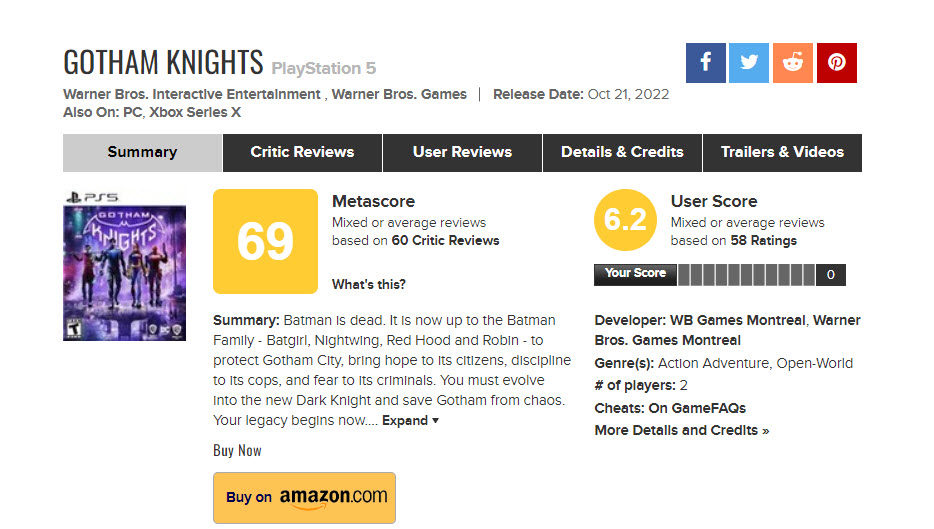Screen dimensions: 934x529
Task: Open the What's this? link
Action: [x=369, y=285]
